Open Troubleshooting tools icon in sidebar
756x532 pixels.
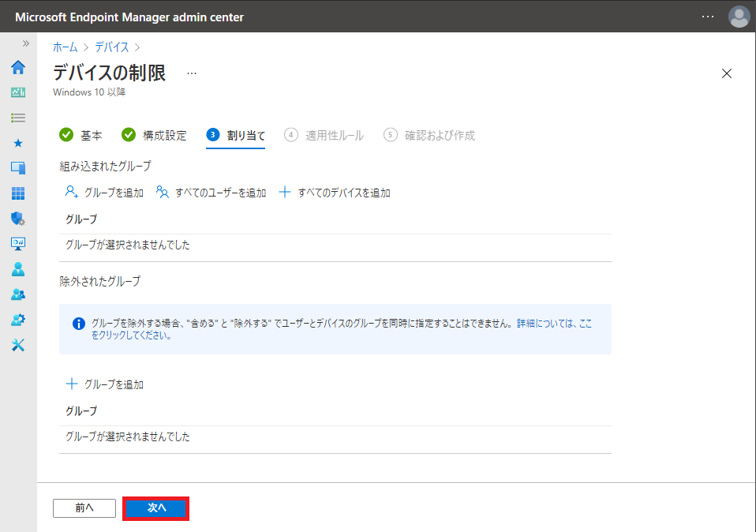tap(18, 345)
